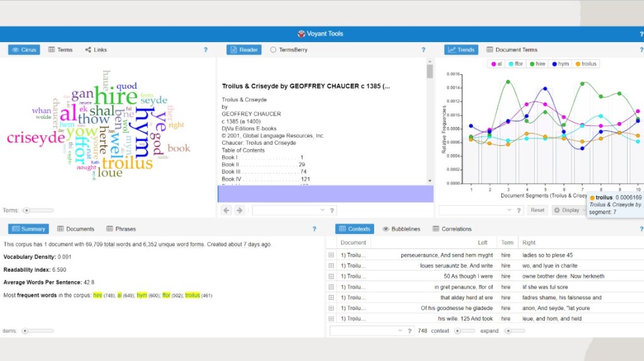Expand the first row in the Contexts table
Image resolution: width=644 pixels, height=361 pixels.
[331, 255]
